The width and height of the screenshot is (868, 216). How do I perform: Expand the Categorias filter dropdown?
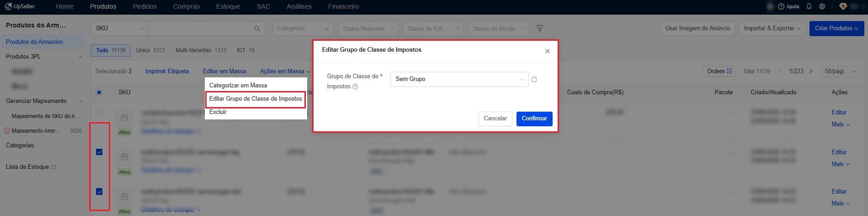302,28
